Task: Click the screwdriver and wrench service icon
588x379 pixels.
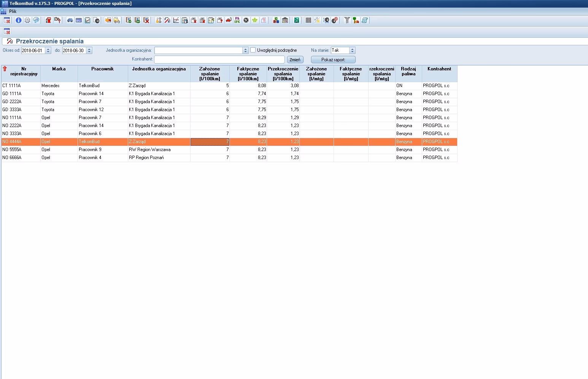Action: click(159, 20)
